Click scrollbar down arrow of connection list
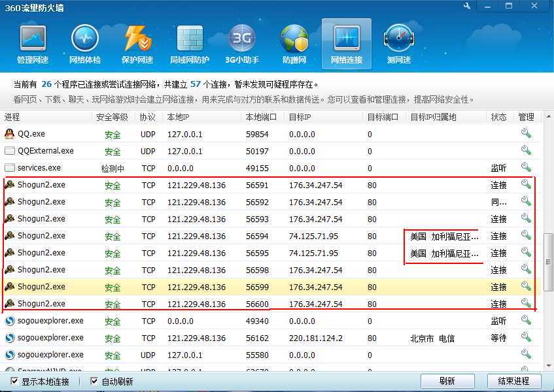The image size is (554, 392). pos(548,366)
